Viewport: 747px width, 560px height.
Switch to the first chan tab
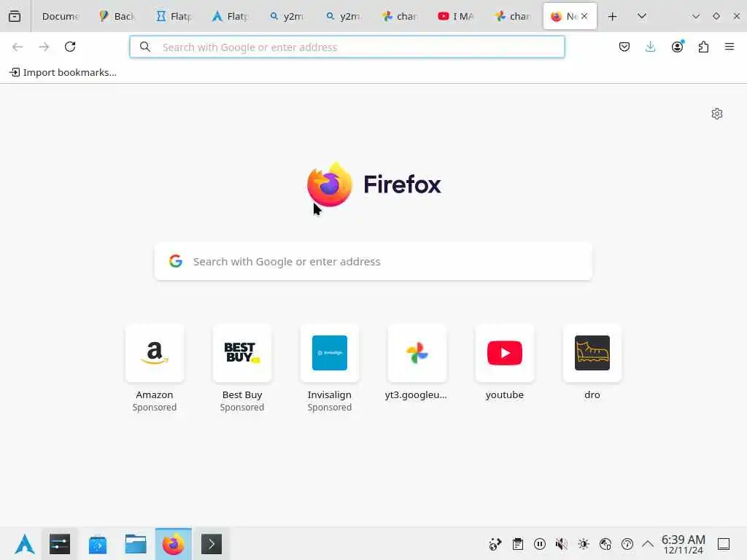coord(400,16)
